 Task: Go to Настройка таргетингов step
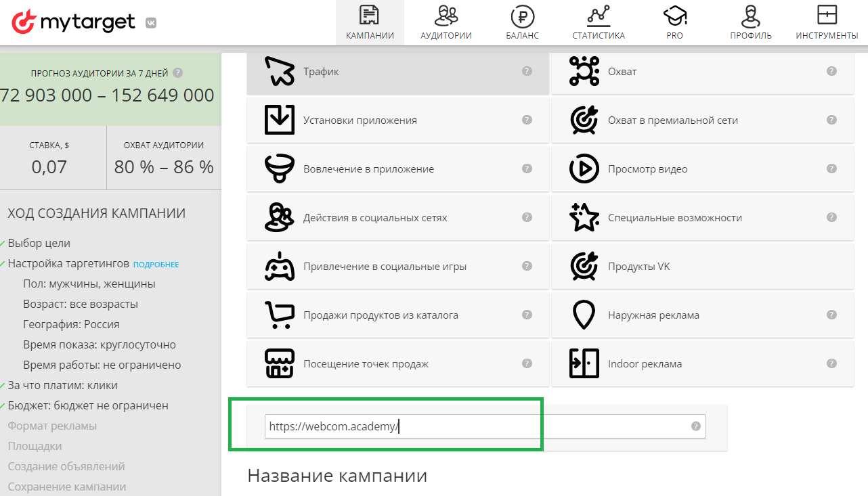tap(68, 263)
